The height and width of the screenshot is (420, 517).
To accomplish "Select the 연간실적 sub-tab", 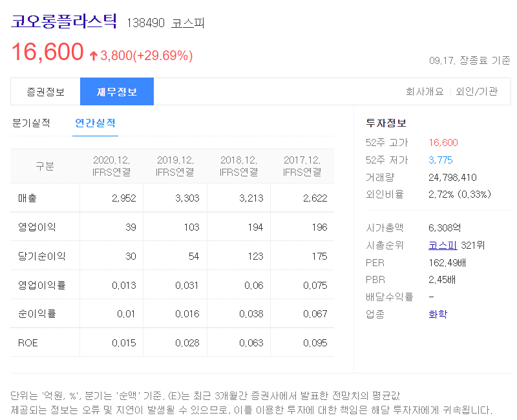I will pos(95,123).
